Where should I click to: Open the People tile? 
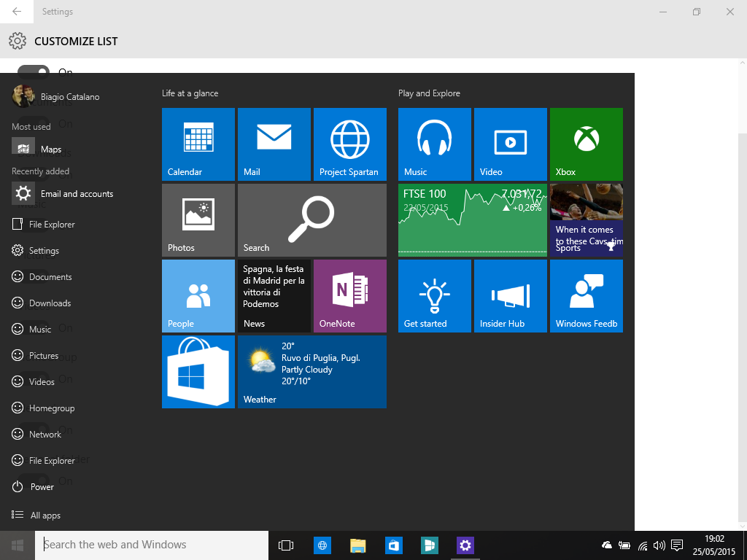coord(198,296)
